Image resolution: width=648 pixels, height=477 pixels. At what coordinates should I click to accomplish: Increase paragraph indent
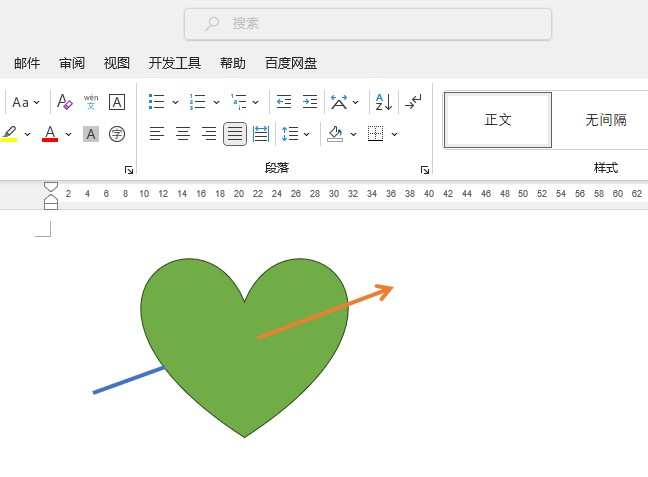[310, 102]
